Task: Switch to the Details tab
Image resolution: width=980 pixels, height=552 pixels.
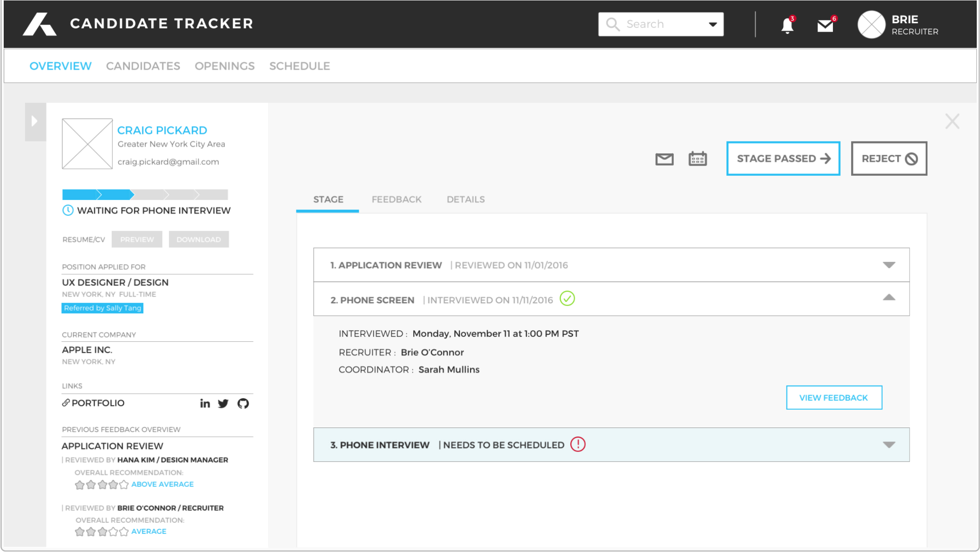Action: 466,200
